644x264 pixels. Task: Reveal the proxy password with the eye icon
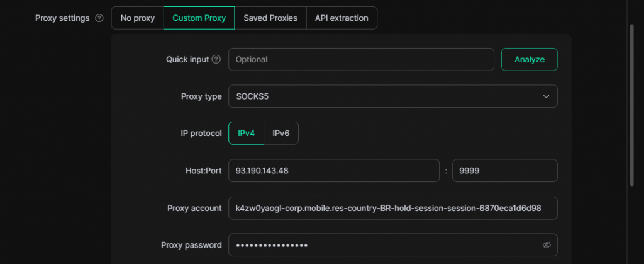click(547, 245)
